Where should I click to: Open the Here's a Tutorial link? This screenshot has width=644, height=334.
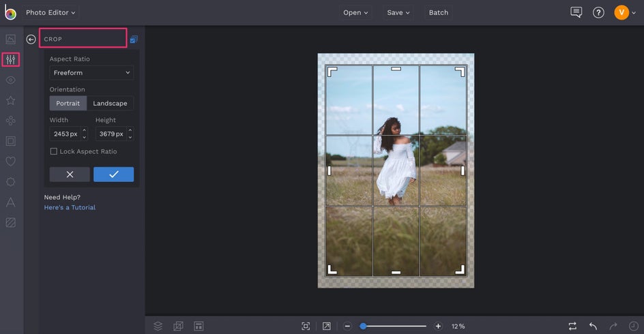click(70, 207)
